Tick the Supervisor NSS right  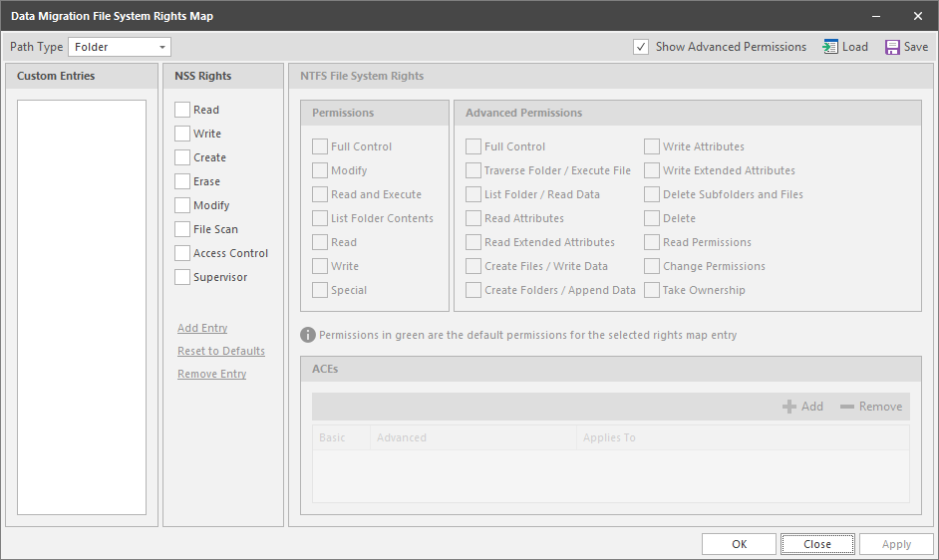click(x=182, y=277)
